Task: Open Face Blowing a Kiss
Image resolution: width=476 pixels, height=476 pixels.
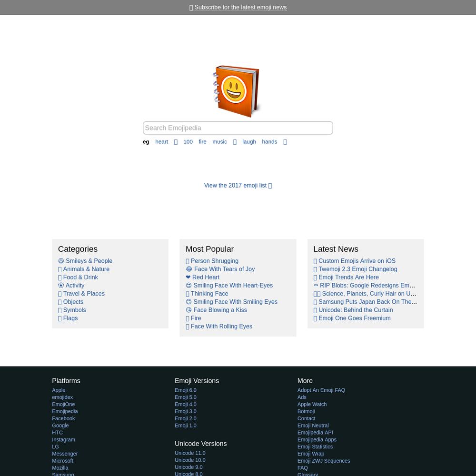Action: click(217, 310)
